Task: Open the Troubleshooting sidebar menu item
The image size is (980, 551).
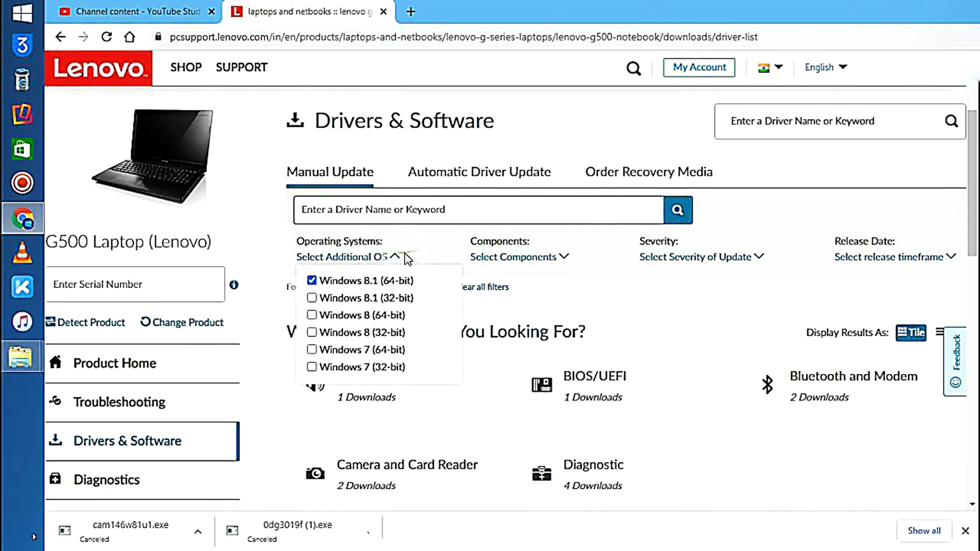Action: tap(119, 402)
